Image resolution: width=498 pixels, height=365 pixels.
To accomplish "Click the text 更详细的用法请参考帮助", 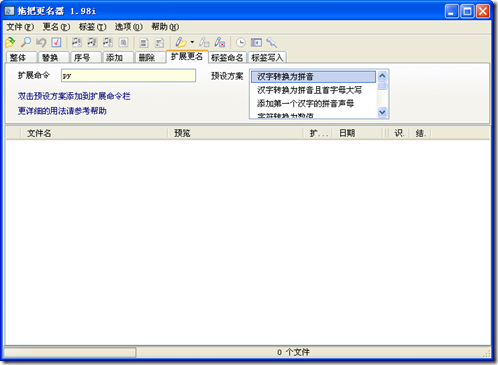I will [x=62, y=111].
